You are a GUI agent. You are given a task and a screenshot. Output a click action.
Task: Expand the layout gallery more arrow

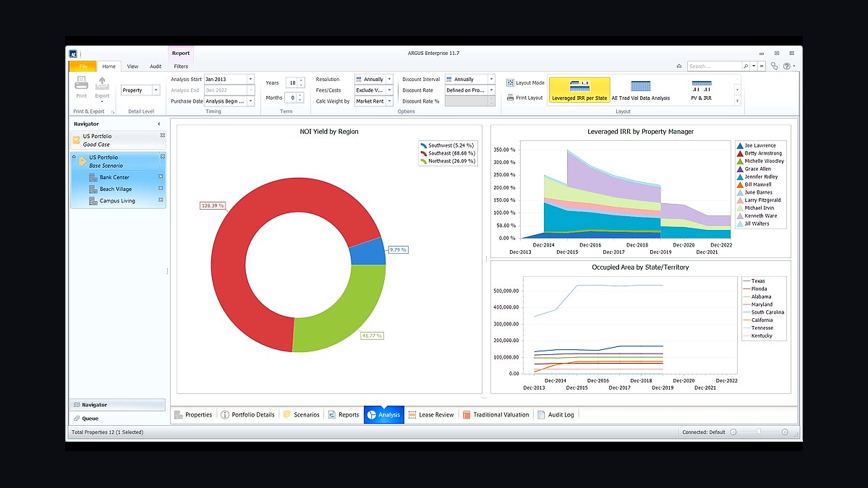tap(738, 101)
